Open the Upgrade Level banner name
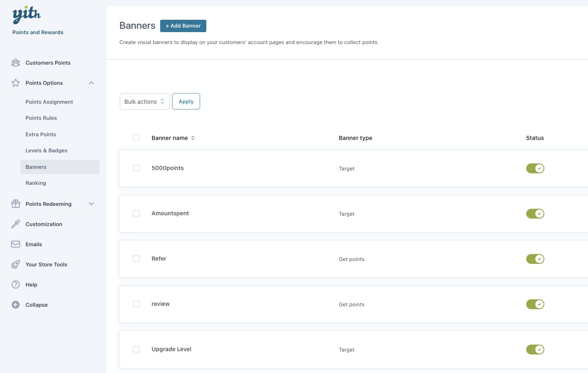Image resolution: width=588 pixels, height=373 pixels. click(x=171, y=349)
